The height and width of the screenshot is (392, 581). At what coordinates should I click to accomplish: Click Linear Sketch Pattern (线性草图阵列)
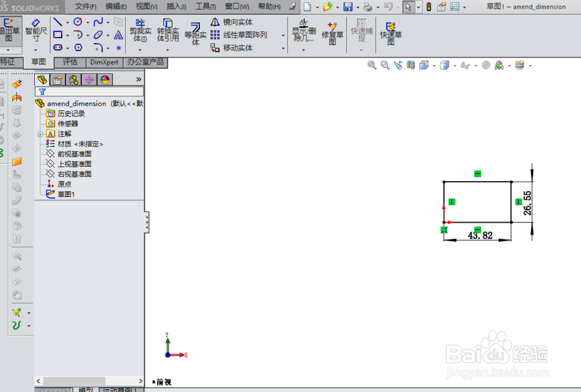pos(239,35)
